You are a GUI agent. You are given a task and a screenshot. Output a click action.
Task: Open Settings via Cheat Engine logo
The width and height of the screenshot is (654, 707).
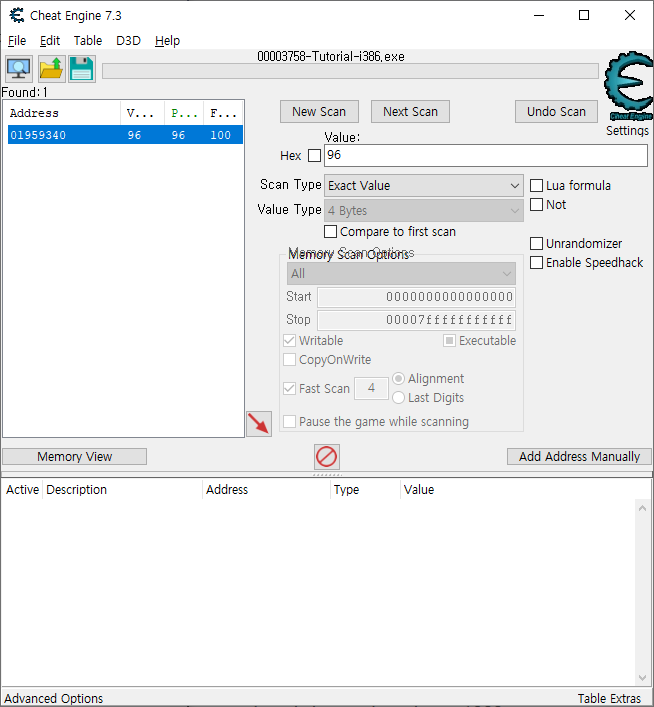[x=629, y=86]
